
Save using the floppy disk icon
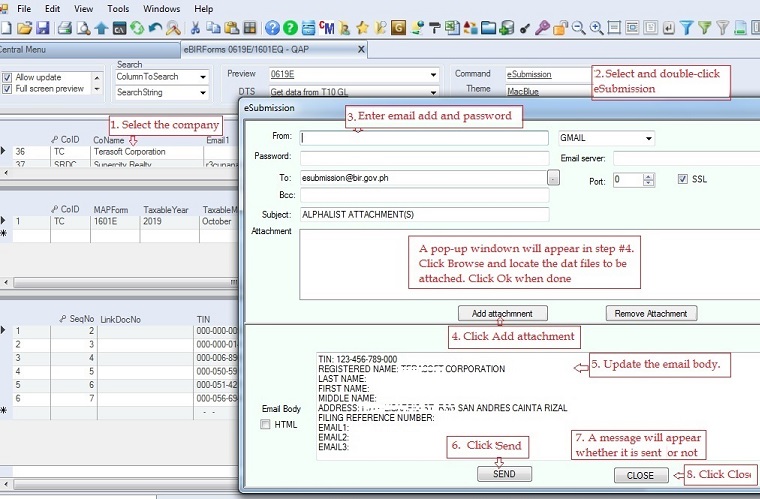(43, 28)
